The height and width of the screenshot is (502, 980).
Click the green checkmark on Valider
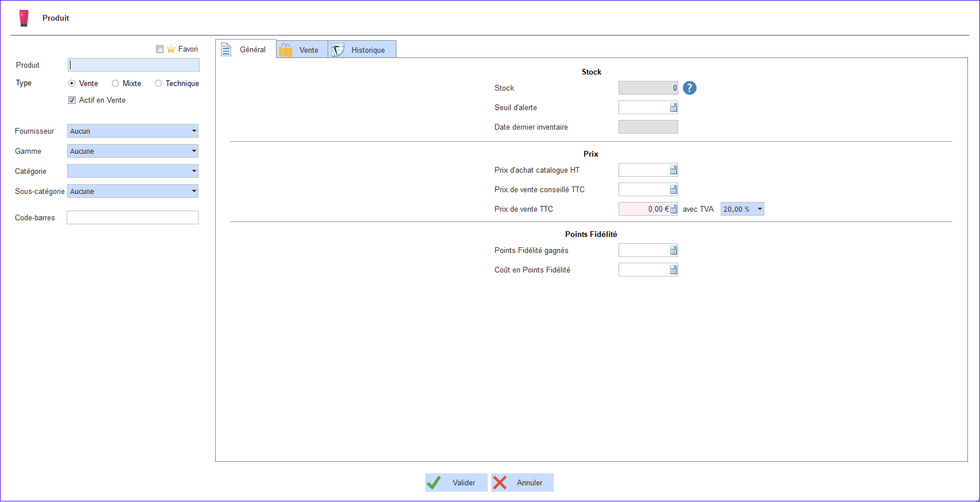tap(434, 482)
